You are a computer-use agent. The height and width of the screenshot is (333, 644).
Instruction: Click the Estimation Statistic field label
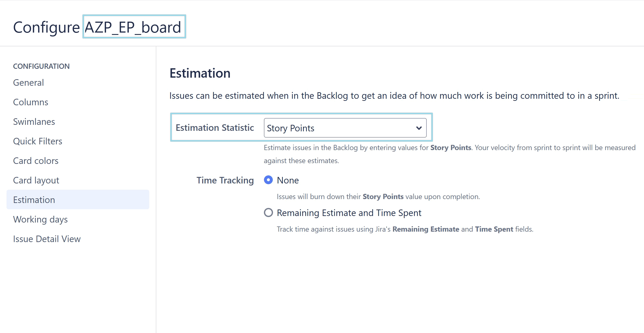click(x=215, y=128)
